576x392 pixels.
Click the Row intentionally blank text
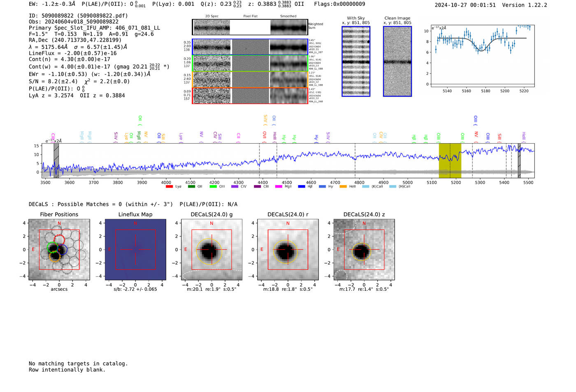point(67,370)
